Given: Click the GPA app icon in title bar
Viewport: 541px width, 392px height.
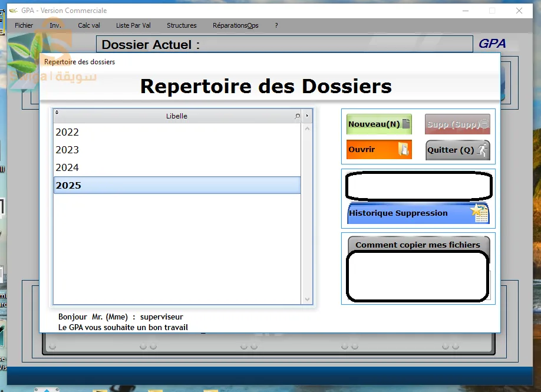Looking at the screenshot, I should pos(13,11).
